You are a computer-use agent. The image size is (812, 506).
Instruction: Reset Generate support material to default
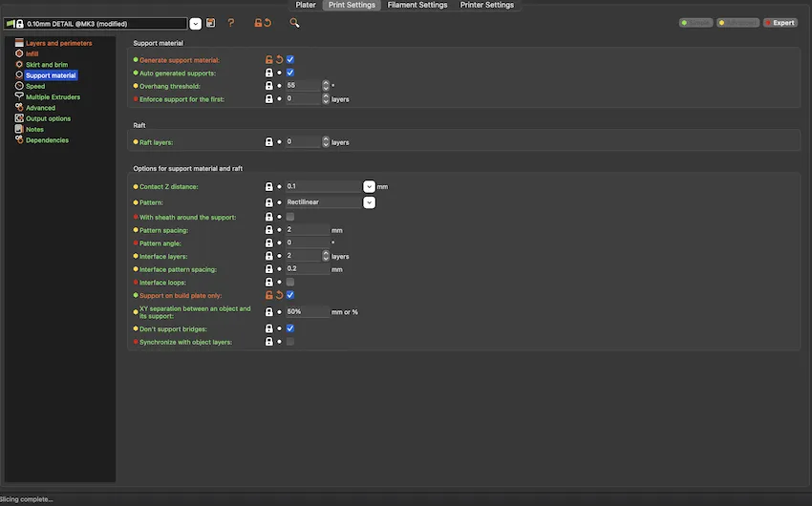pyautogui.click(x=280, y=59)
